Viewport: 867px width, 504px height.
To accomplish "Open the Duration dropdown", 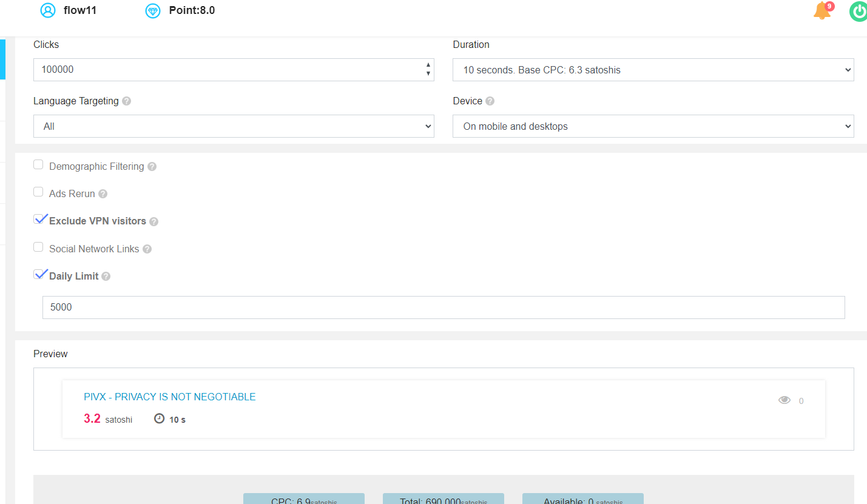I will (x=653, y=70).
